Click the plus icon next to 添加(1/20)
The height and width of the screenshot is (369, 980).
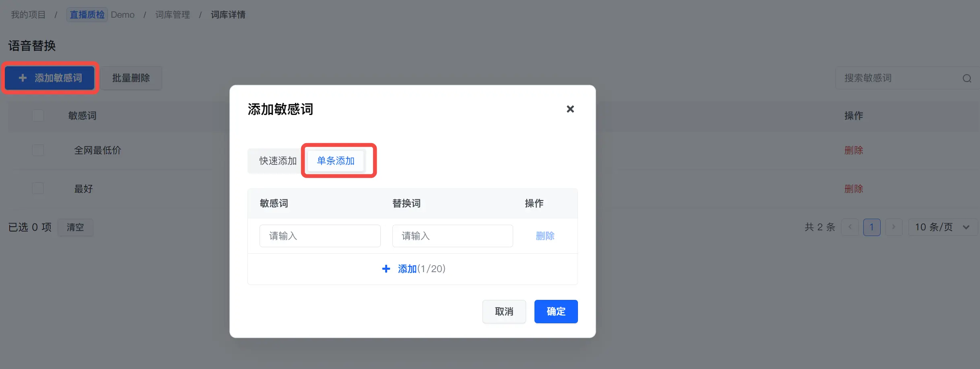click(x=386, y=269)
